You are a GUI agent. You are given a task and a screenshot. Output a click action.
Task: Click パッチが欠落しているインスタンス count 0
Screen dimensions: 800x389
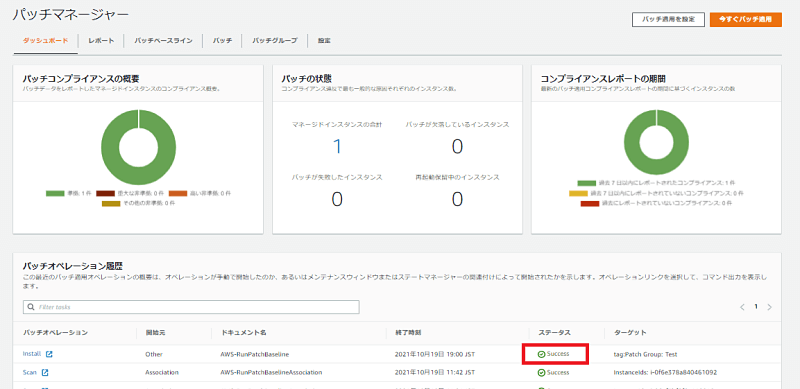point(457,147)
